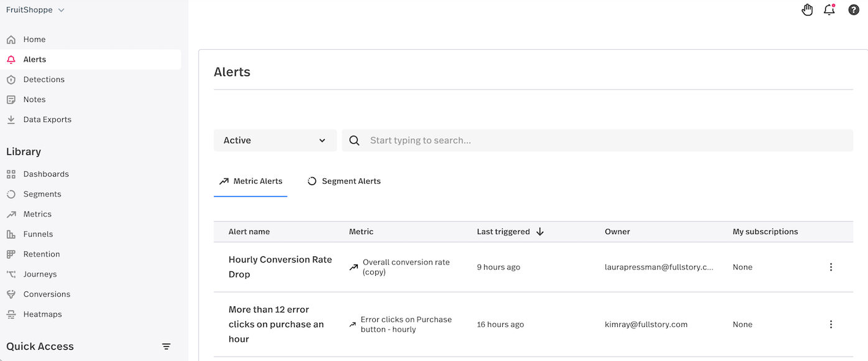The height and width of the screenshot is (361, 868).
Task: Click the Detections shield icon
Action: click(x=11, y=80)
